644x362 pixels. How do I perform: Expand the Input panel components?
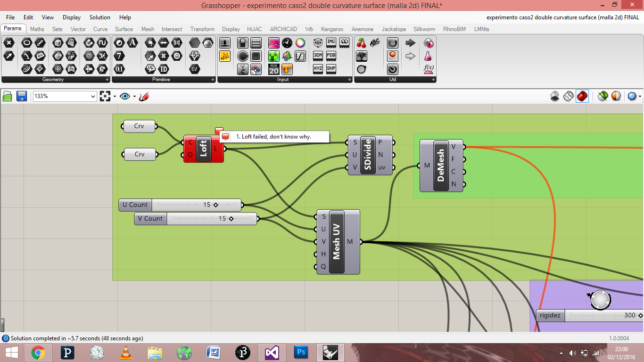pos(349,80)
